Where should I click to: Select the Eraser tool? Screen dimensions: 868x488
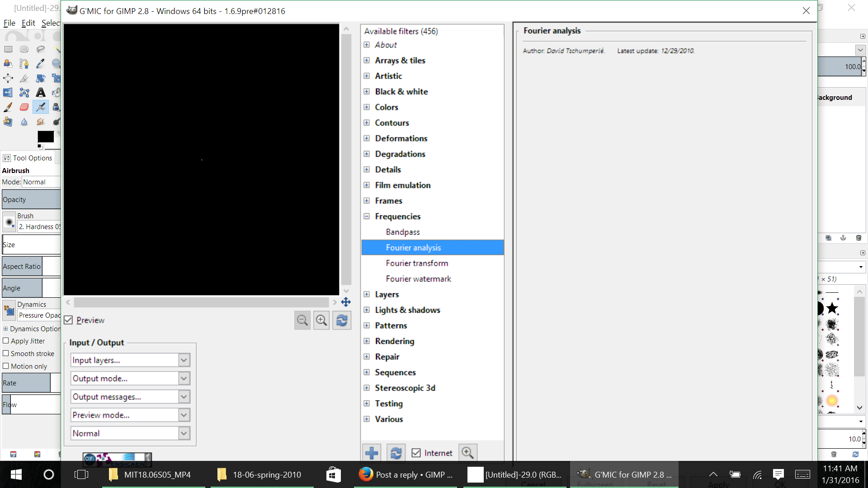[x=24, y=107]
